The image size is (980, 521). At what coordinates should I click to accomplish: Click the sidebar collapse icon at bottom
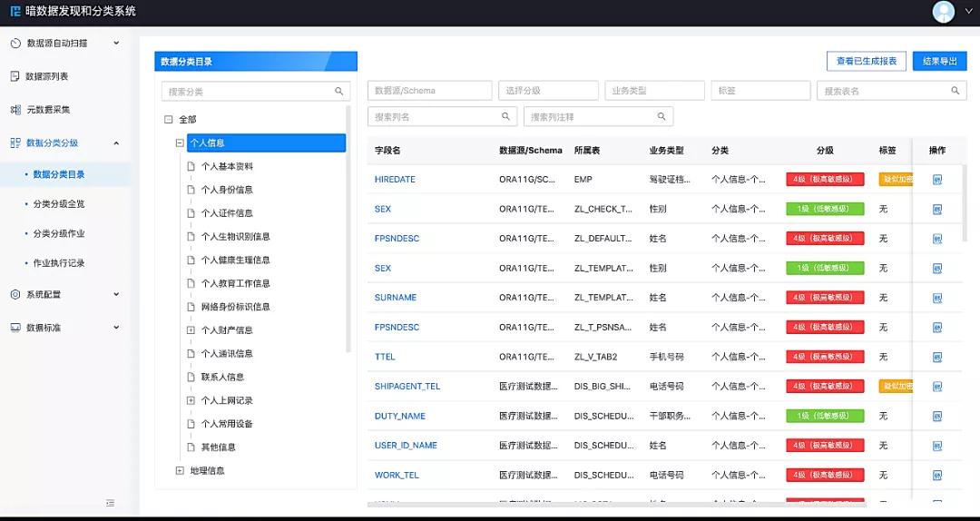(110, 502)
